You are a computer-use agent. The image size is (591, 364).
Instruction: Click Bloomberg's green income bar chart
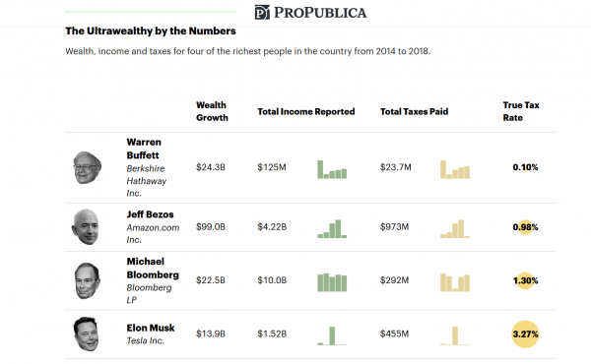point(332,282)
